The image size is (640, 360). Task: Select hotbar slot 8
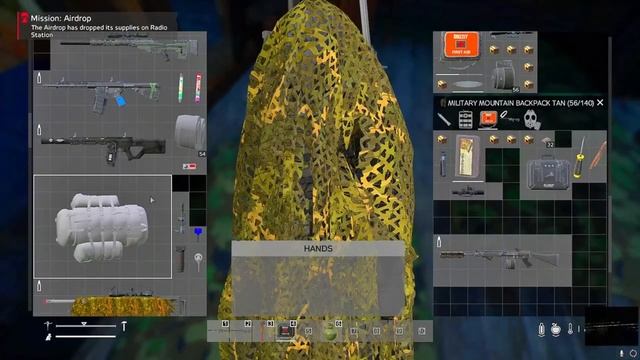pos(376,331)
